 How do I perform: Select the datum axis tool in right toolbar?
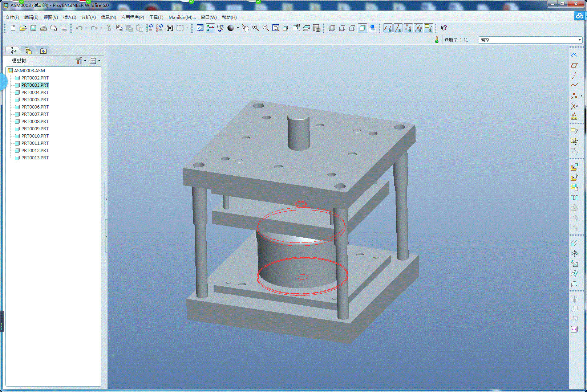[574, 75]
